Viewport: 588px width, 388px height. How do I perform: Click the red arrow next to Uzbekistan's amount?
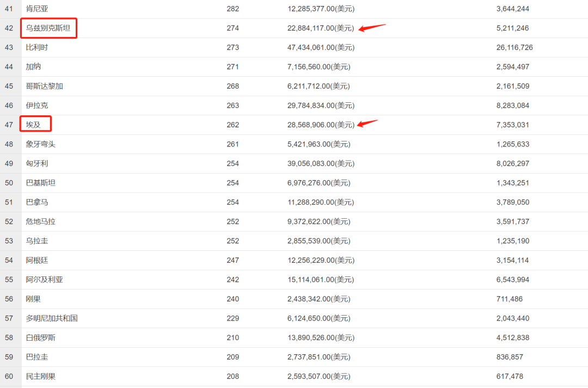coord(372,27)
